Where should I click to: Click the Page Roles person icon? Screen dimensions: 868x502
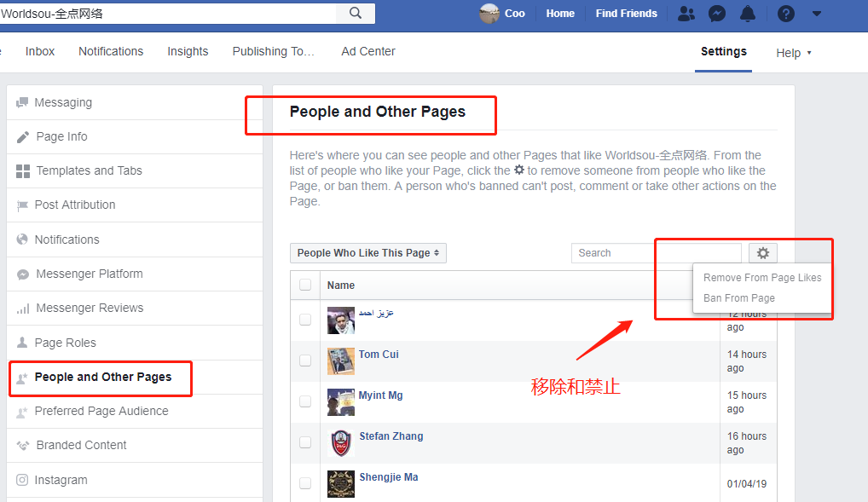coord(22,343)
